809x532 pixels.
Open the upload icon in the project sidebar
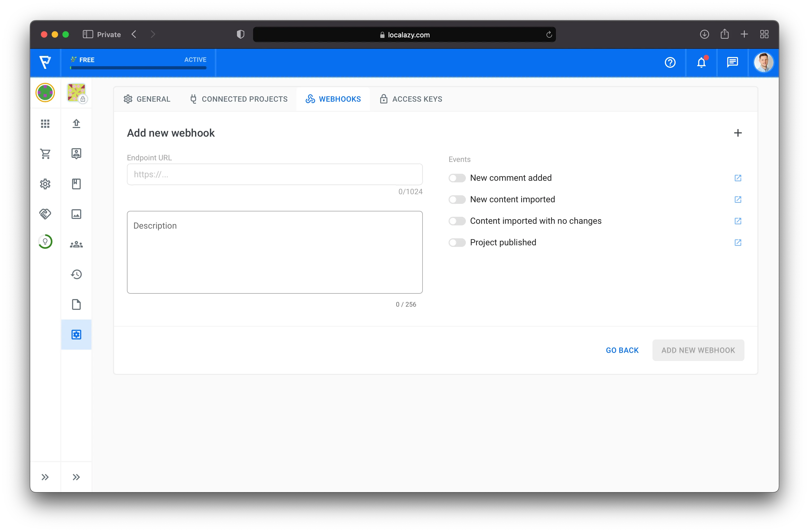[x=76, y=124]
